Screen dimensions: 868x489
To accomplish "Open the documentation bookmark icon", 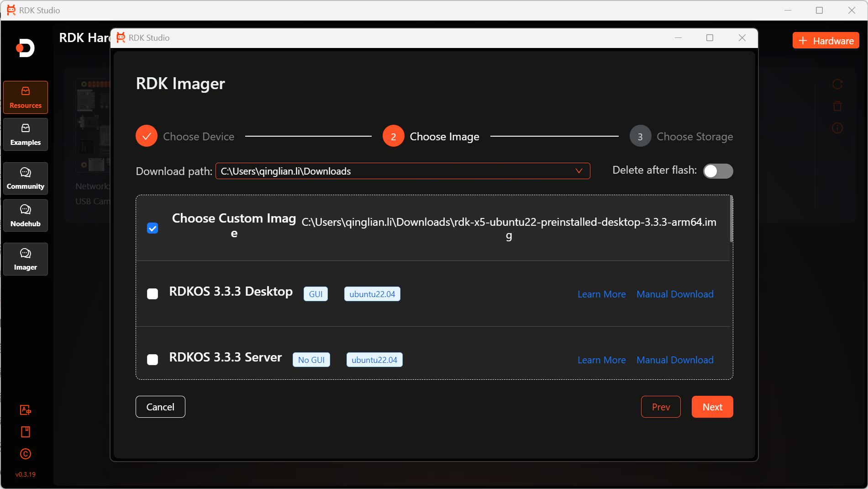I will 26,431.
